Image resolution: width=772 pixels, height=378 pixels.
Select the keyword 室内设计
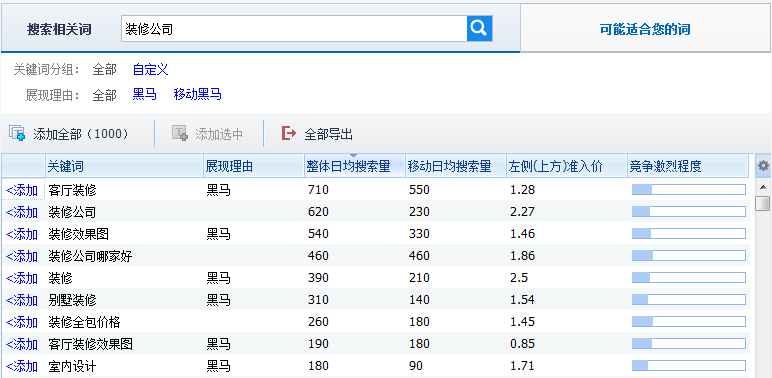pos(72,366)
